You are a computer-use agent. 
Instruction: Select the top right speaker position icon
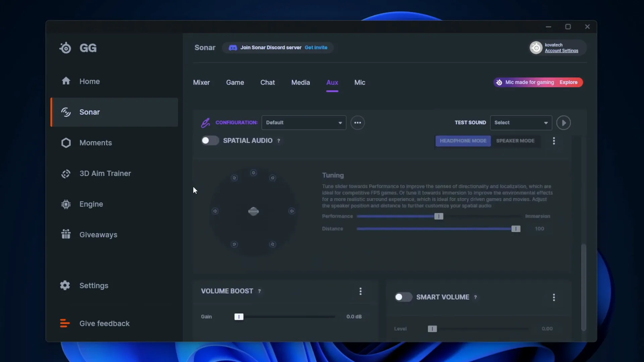273,178
